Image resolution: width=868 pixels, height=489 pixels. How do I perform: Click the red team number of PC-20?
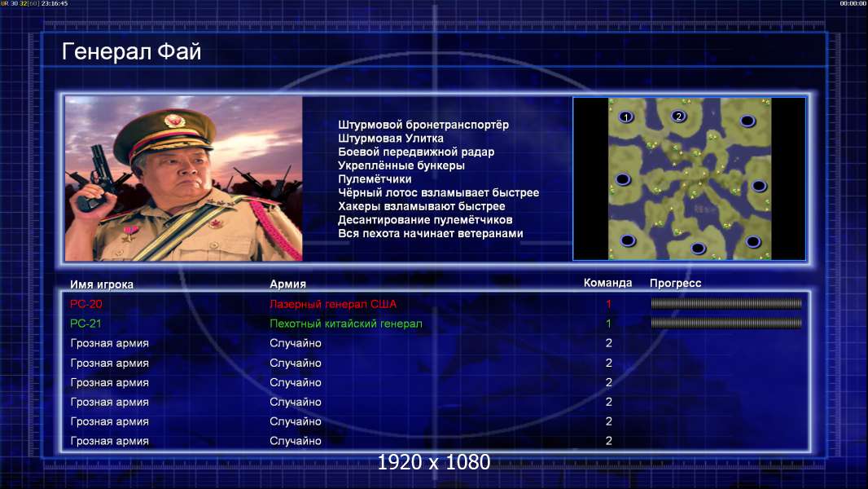608,304
